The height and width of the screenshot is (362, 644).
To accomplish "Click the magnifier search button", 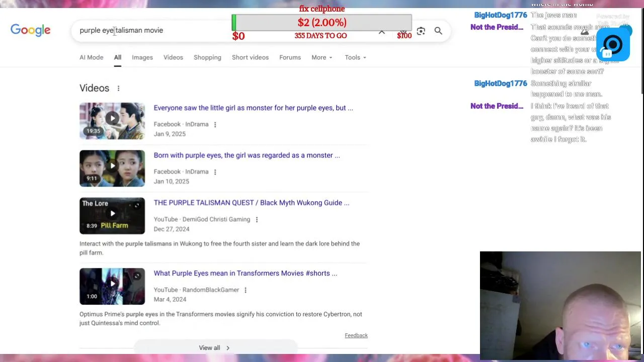I will 438,31.
